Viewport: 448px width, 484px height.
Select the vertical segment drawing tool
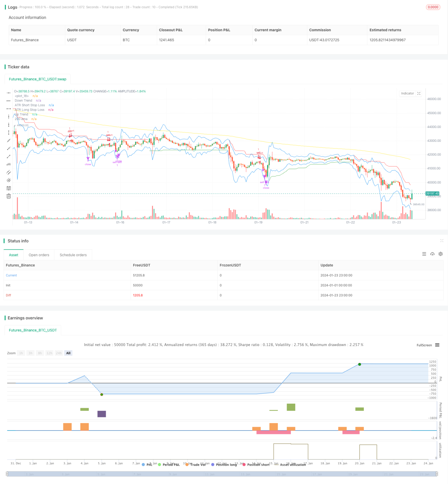[9, 132]
